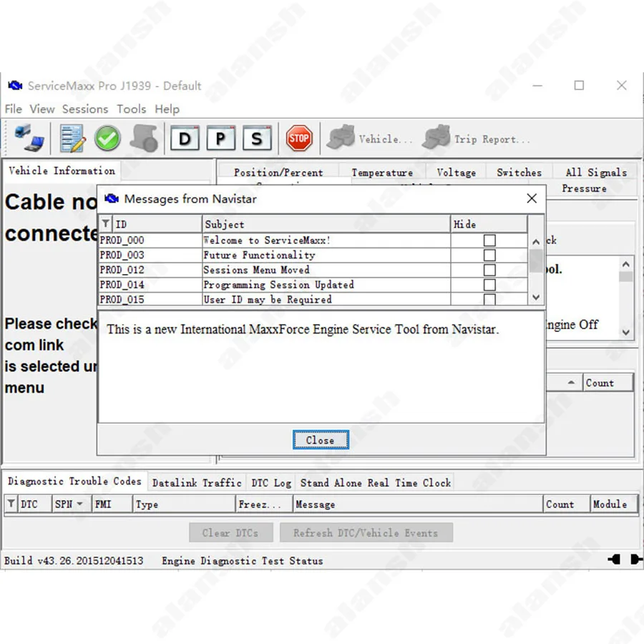Select the P session toolbar button
The height and width of the screenshot is (644, 644).
point(220,138)
